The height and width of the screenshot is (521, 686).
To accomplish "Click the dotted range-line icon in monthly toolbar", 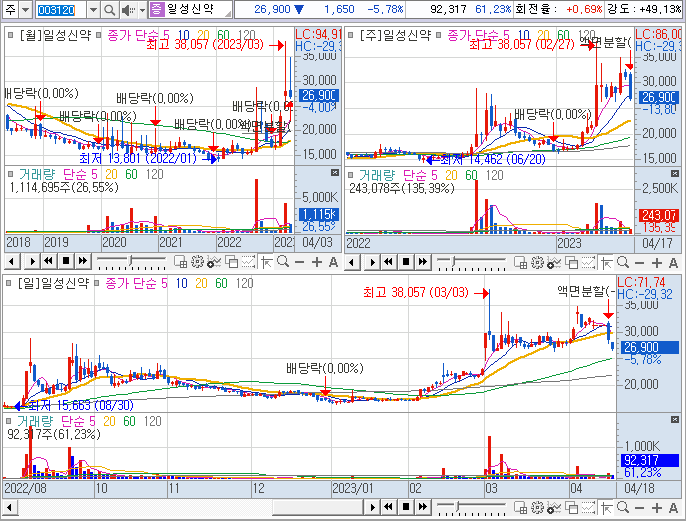I will point(248,262).
